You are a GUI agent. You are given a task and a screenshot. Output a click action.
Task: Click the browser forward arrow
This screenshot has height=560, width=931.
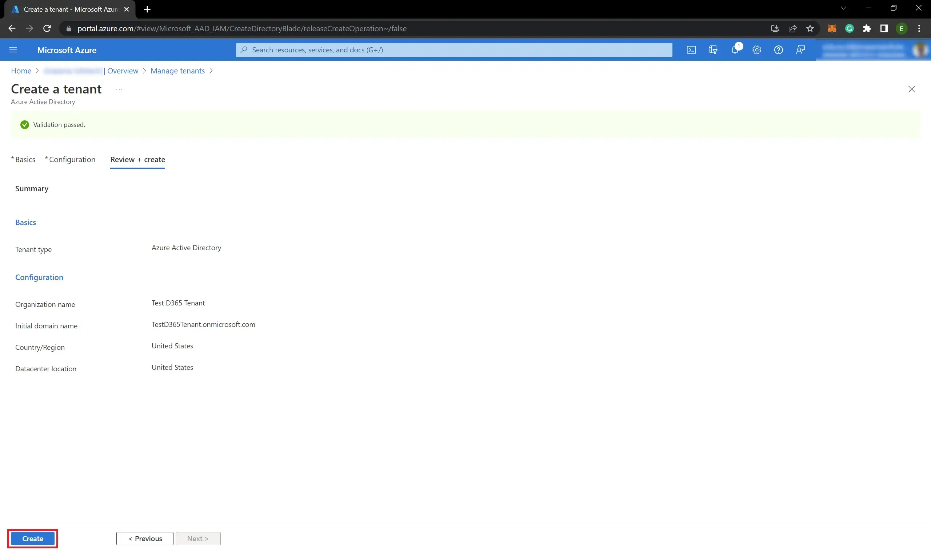point(29,28)
